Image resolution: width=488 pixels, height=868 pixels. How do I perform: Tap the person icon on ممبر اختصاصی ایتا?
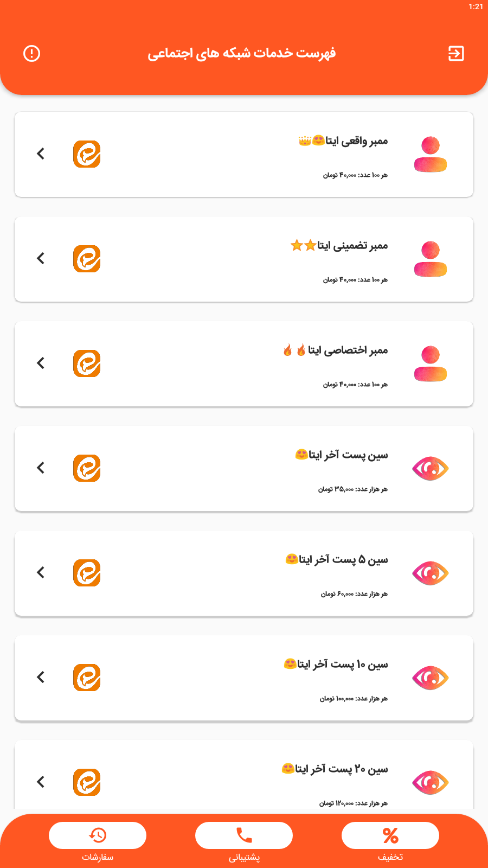(x=431, y=363)
